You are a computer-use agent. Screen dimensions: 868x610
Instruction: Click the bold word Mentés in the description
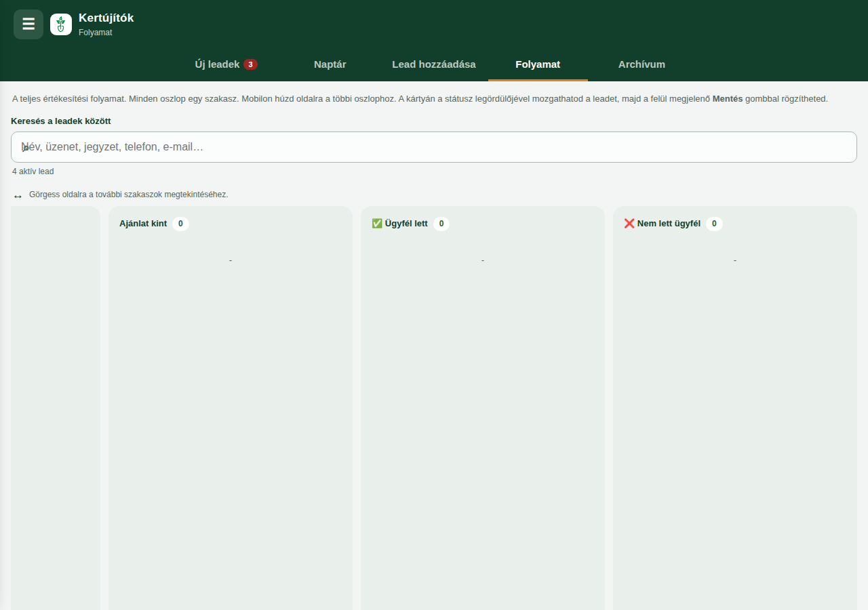coord(728,99)
